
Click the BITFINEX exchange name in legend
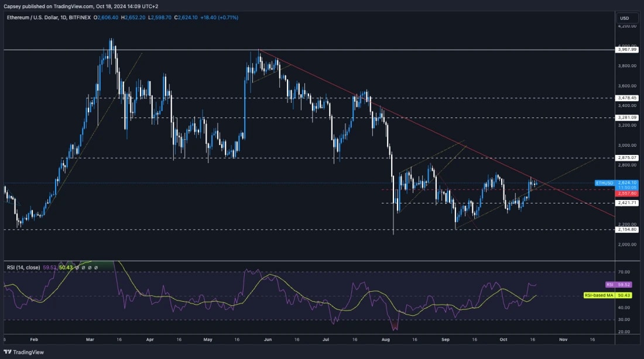(79, 18)
